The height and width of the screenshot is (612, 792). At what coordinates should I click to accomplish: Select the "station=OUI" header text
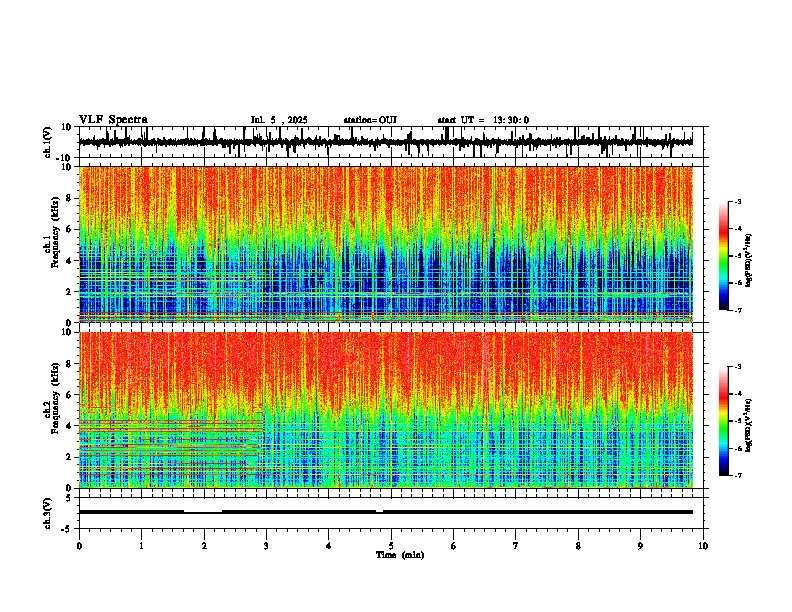point(370,120)
